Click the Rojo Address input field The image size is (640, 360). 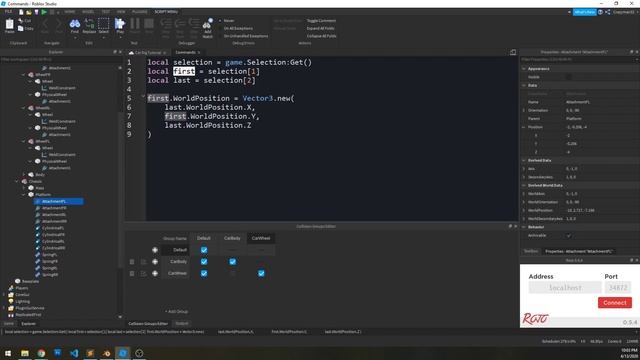pos(565,288)
